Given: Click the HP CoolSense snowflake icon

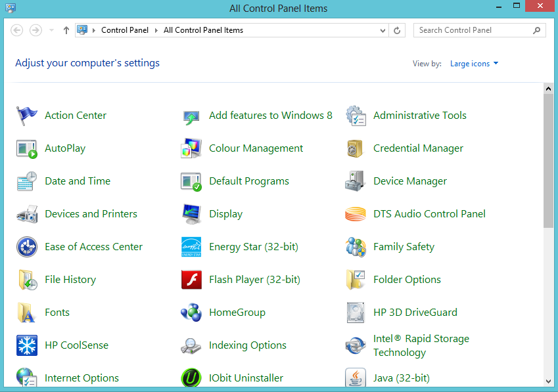Looking at the screenshot, I should click(27, 345).
